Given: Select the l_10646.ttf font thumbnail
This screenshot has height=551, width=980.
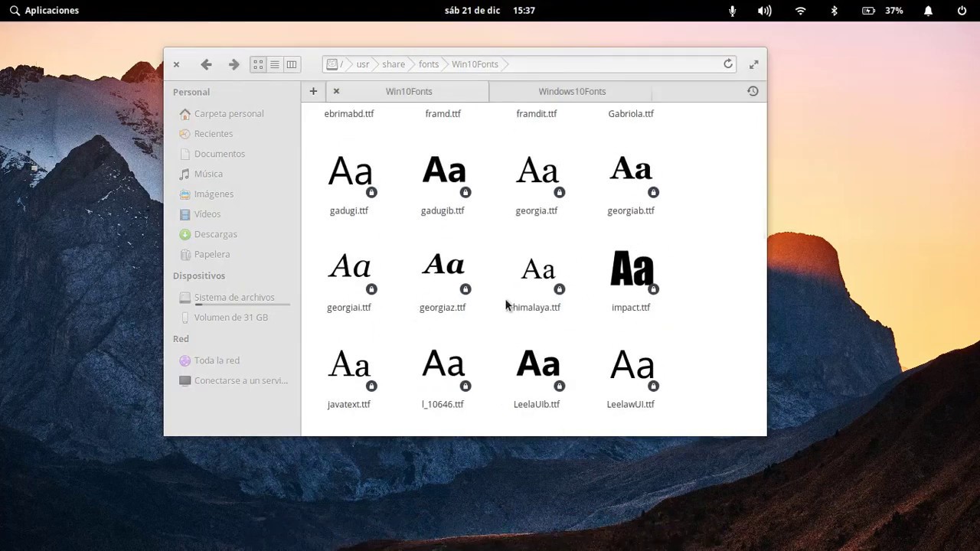Looking at the screenshot, I should pos(444,367).
